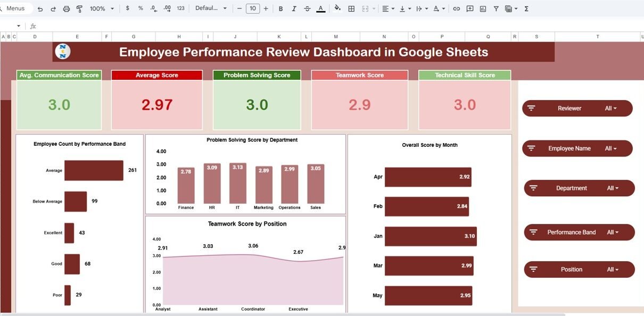Image resolution: width=644 pixels, height=316 pixels.
Task: Toggle bold formatting
Action: pos(280,9)
